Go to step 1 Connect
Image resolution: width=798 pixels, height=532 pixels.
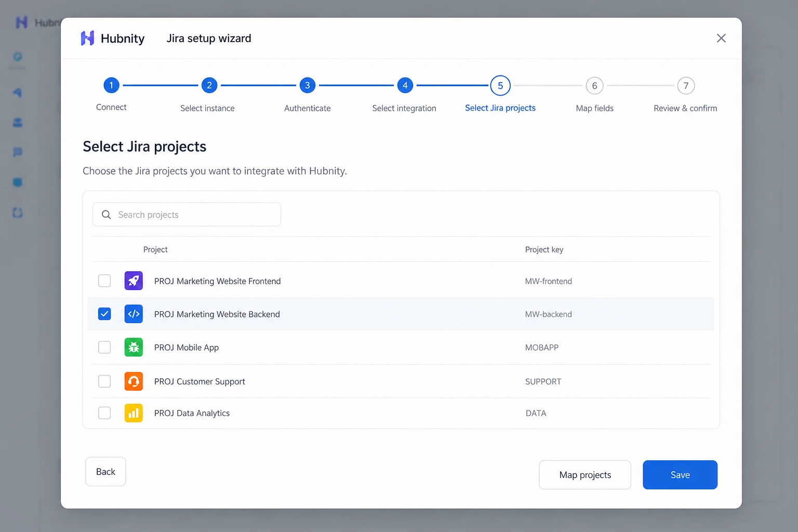coord(111,85)
